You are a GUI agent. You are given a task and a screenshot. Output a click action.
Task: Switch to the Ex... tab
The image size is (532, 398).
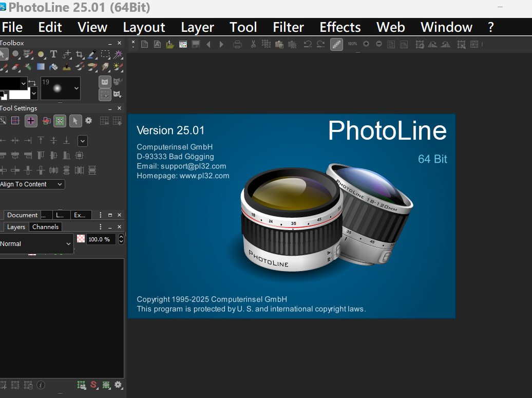(x=81, y=215)
